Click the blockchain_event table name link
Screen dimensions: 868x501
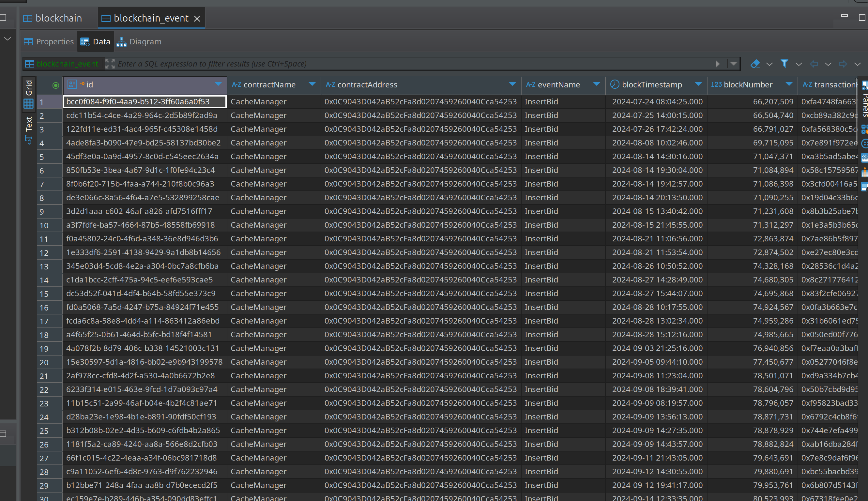coord(67,64)
